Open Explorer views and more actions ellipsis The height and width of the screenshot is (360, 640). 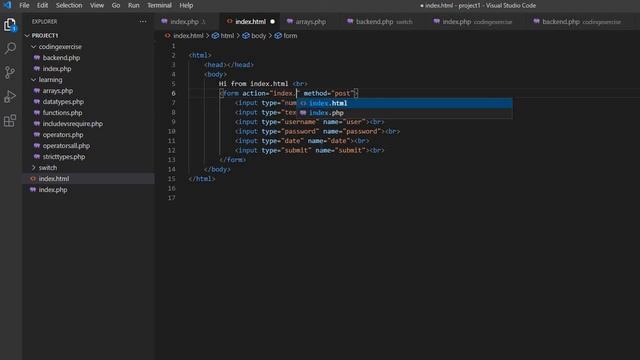pos(143,22)
